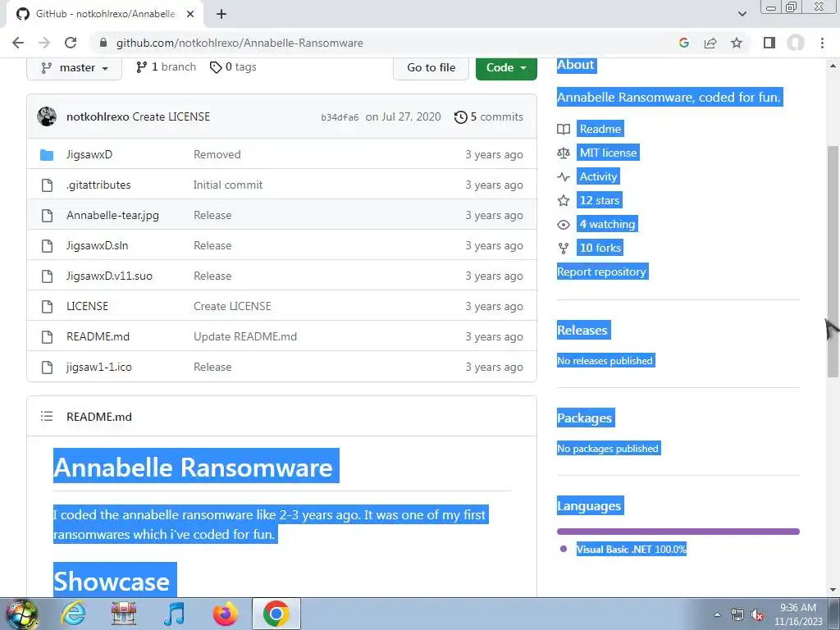Open the jigsaw1-1.ico file
The height and width of the screenshot is (630, 840).
99,367
